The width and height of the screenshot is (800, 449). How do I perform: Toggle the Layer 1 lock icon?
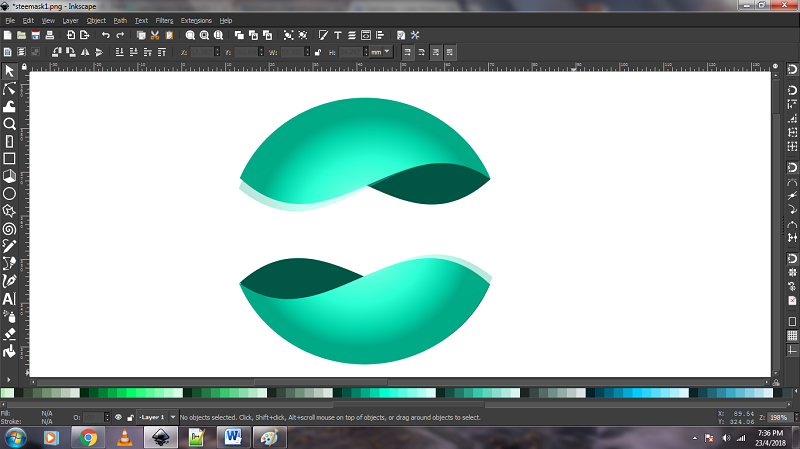[x=130, y=417]
